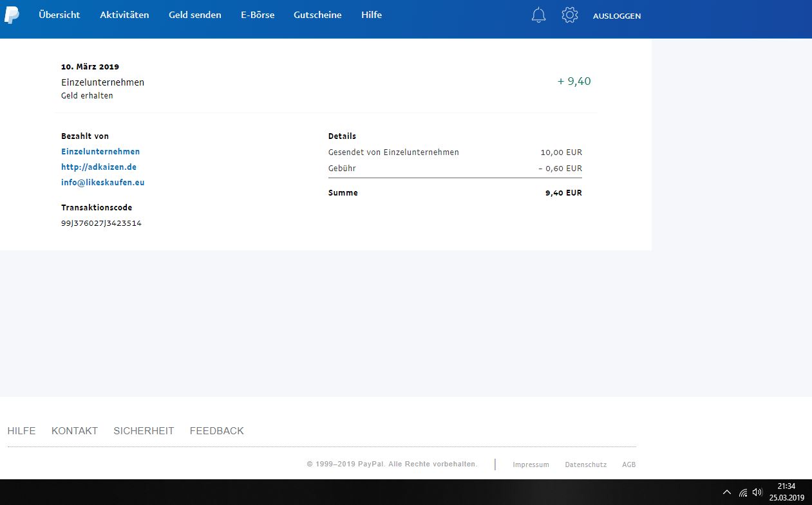Click the info@likeskaufen.eu email link

tap(102, 183)
